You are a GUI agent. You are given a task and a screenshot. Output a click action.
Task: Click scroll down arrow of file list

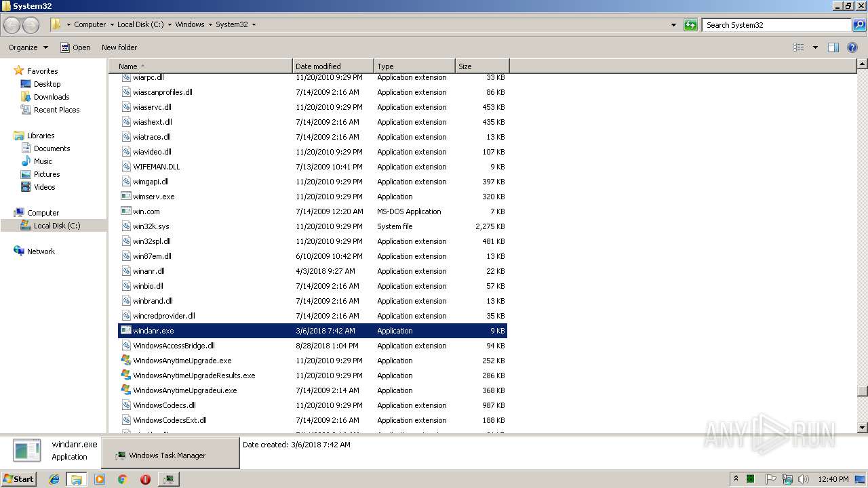(862, 428)
